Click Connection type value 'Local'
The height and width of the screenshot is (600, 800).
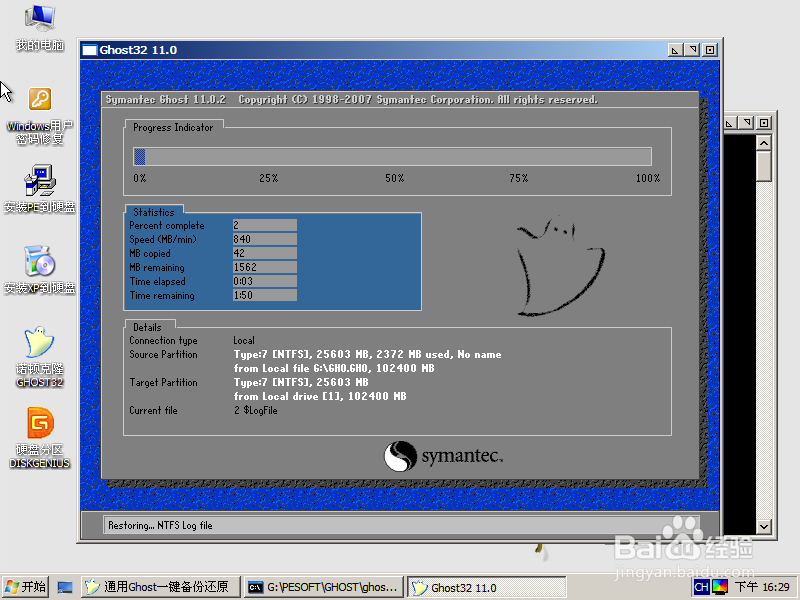(x=244, y=340)
